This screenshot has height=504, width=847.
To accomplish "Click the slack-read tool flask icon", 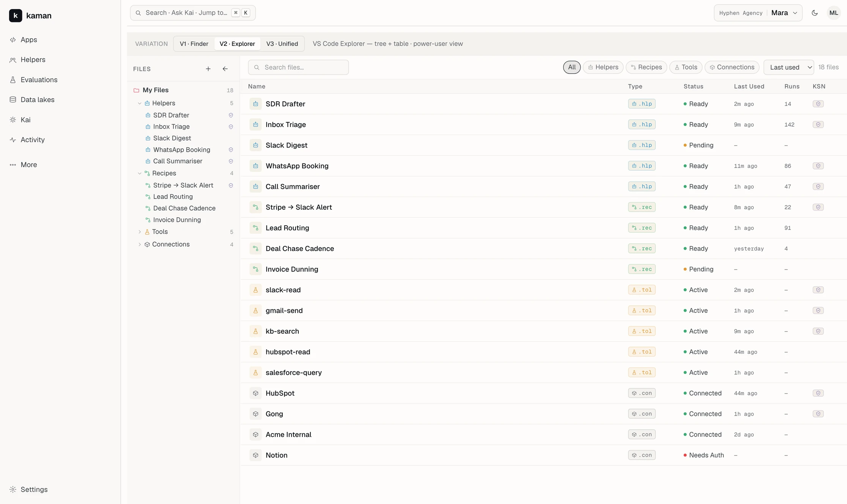I will [x=255, y=290].
